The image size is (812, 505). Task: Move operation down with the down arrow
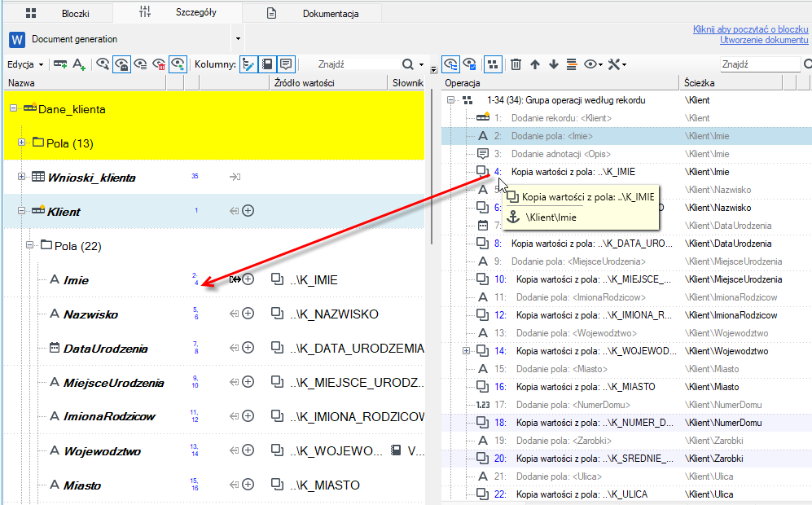(x=554, y=64)
